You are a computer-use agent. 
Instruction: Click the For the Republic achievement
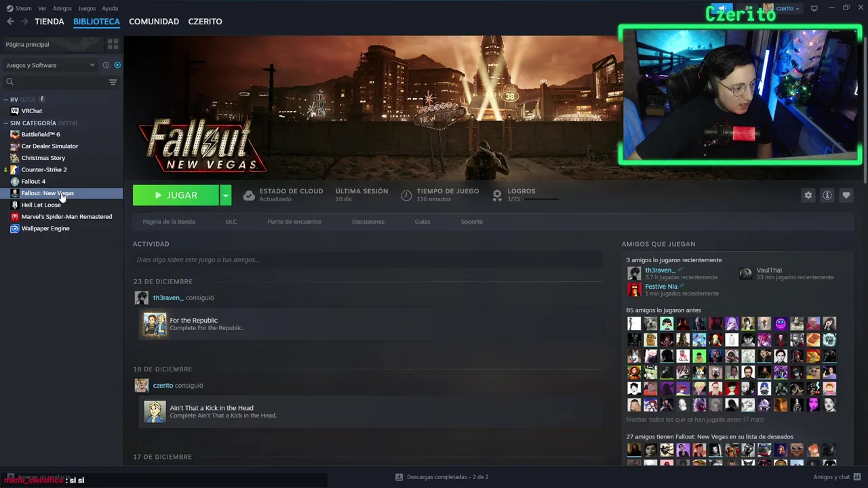[370, 324]
